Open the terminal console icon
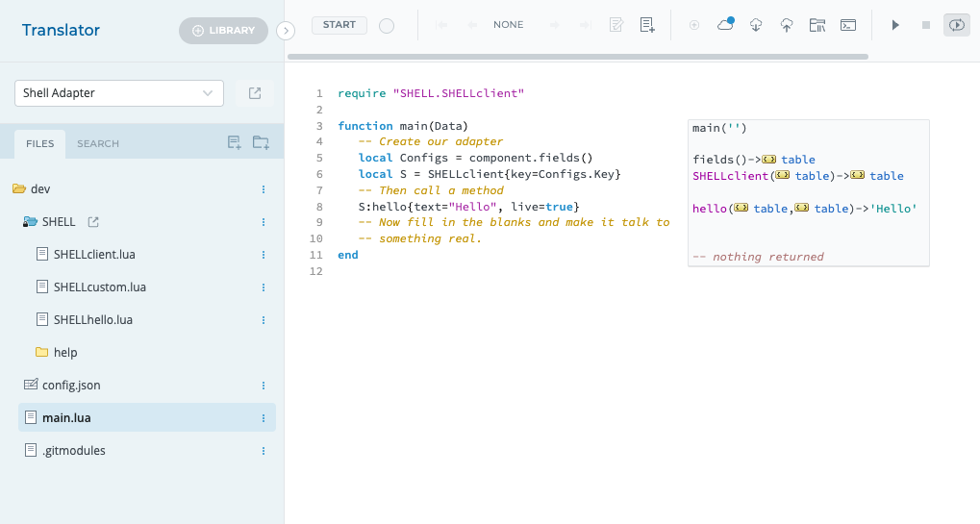980x524 pixels. (848, 25)
